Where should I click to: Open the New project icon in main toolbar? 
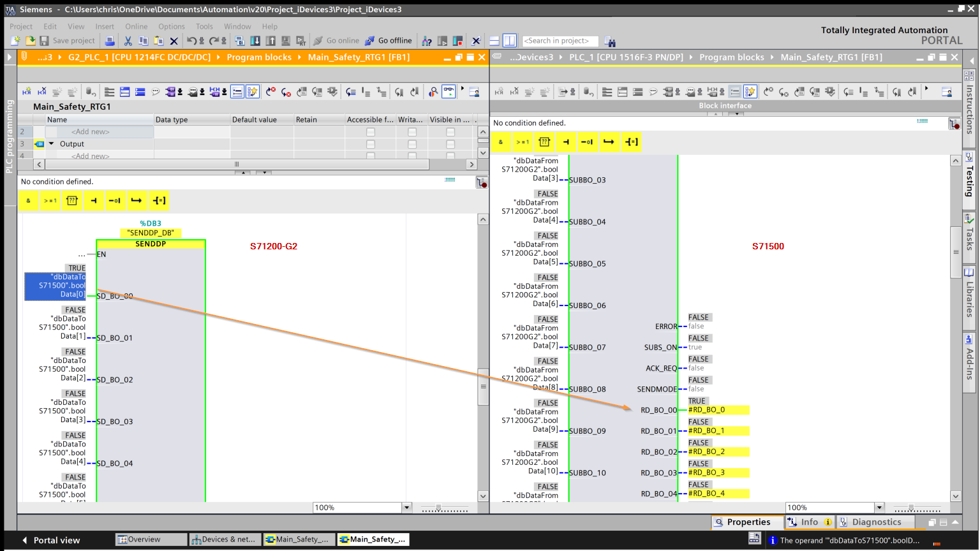[15, 41]
